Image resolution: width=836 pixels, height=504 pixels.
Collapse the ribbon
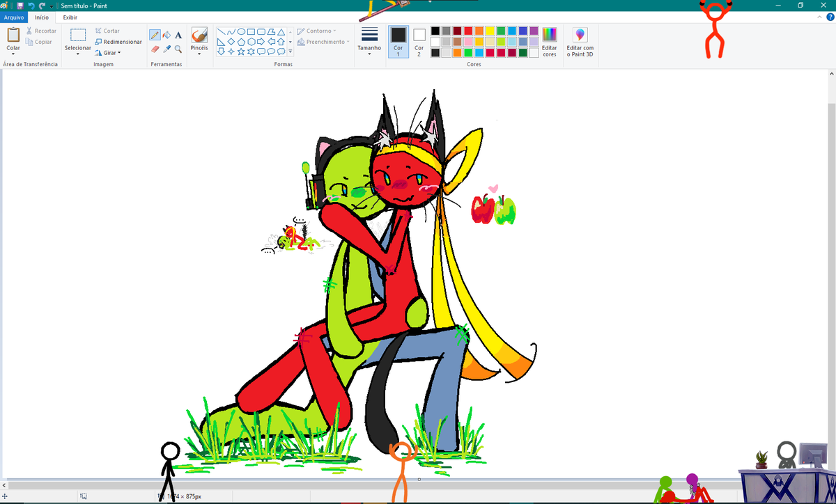coord(819,17)
